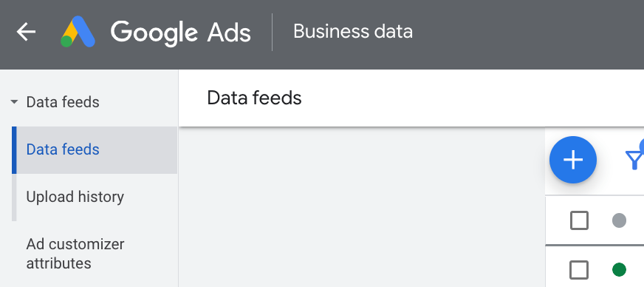Go back using the left arrow

tap(26, 32)
